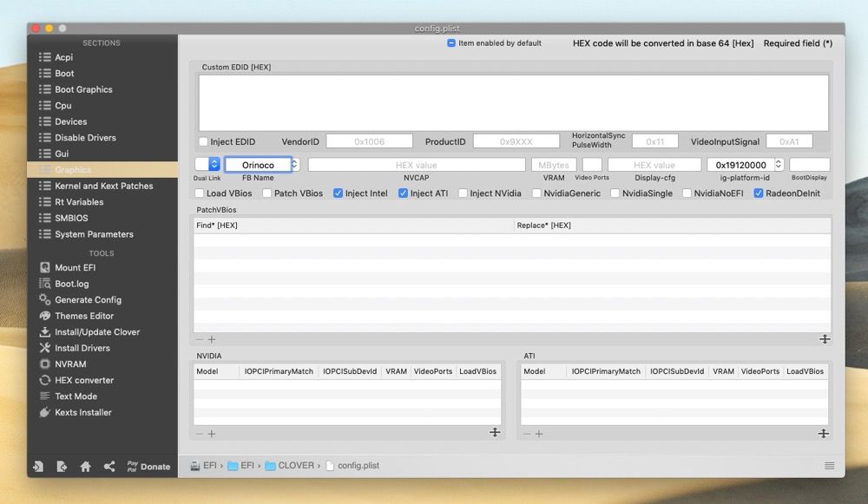The width and height of the screenshot is (868, 504).
Task: Click the BootDisplay field
Action: (809, 165)
